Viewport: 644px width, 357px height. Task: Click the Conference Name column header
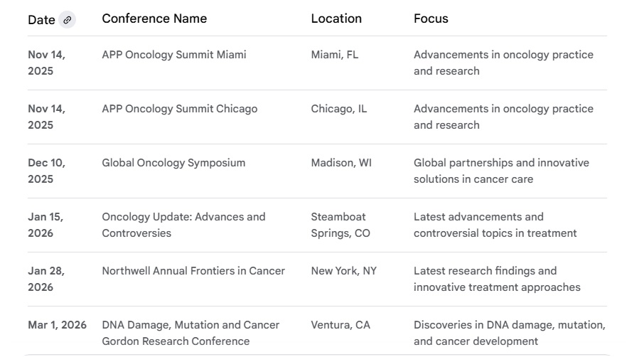click(x=154, y=18)
